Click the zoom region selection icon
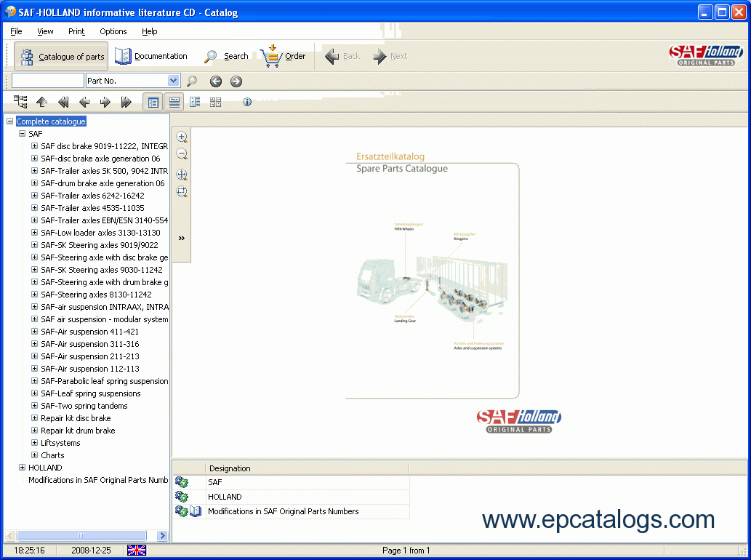 [182, 192]
